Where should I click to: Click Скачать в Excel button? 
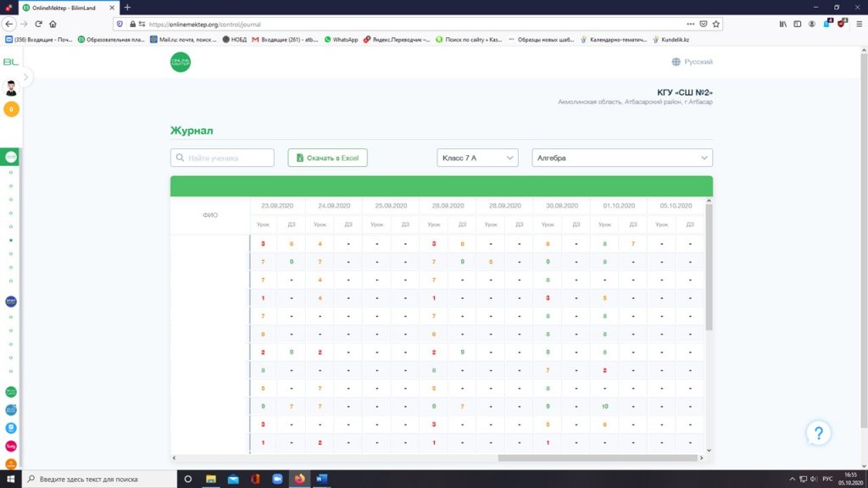click(327, 158)
